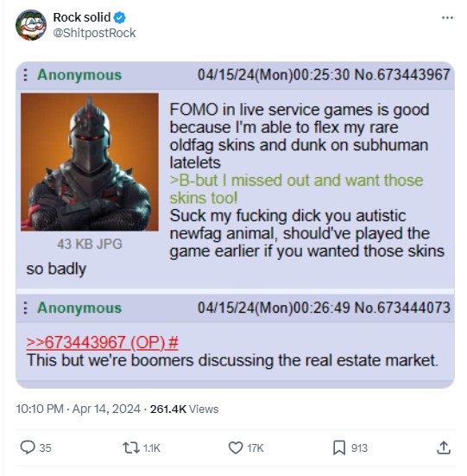Open the three-dot more options menu
467x476 pixels.
click(447, 17)
